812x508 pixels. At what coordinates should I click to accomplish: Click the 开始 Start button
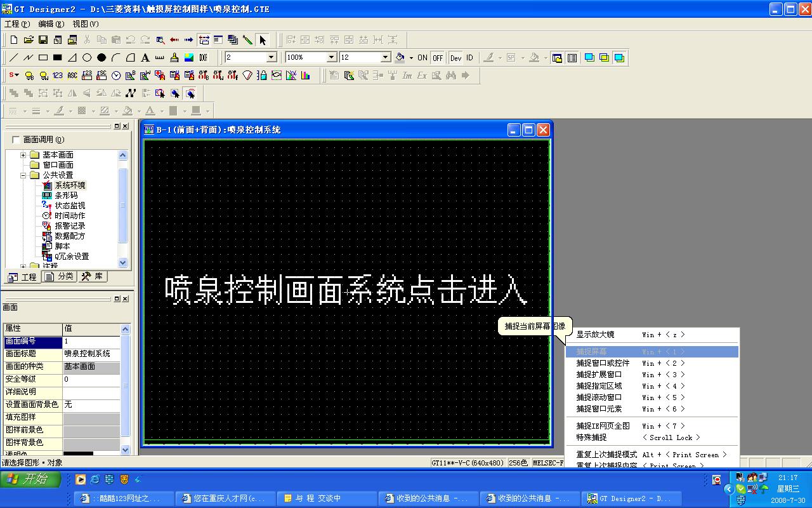click(30, 479)
